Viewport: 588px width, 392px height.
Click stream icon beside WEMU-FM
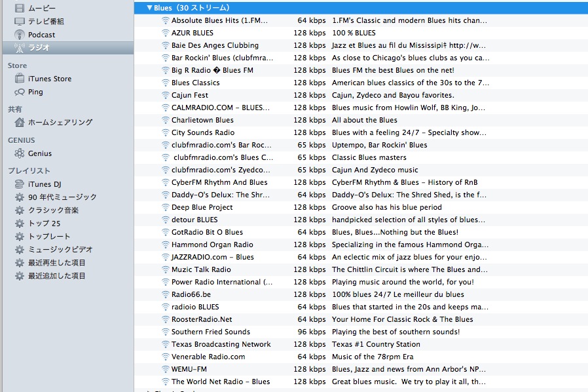(166, 369)
